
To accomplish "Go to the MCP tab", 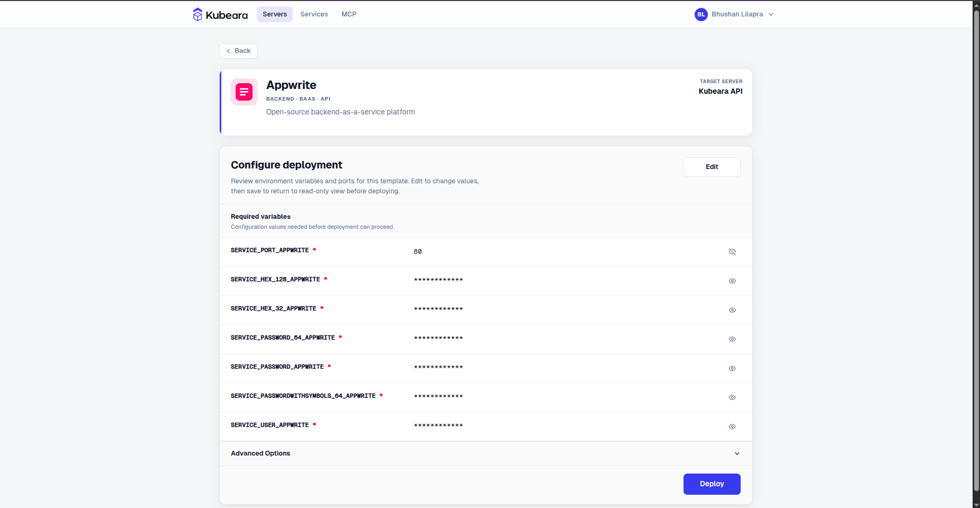I will [x=349, y=14].
